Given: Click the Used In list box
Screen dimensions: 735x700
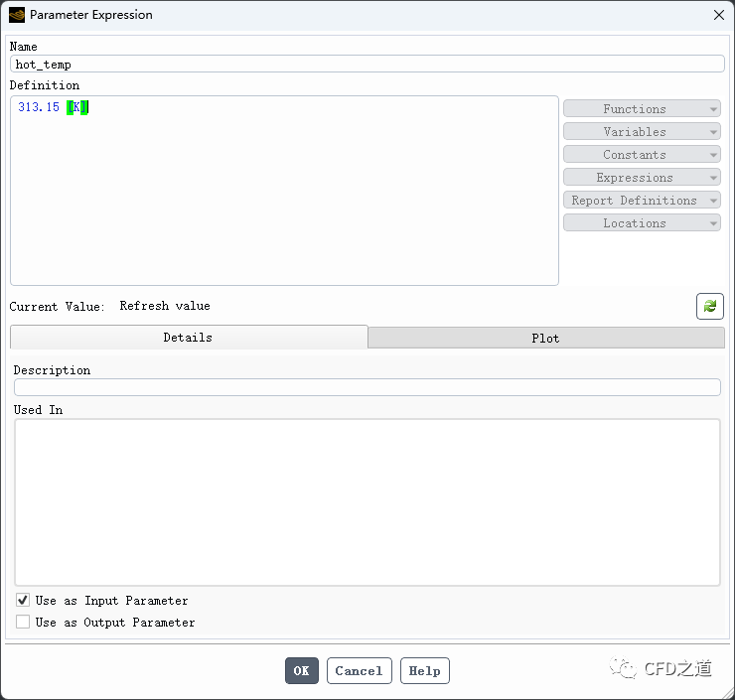Looking at the screenshot, I should pyautogui.click(x=367, y=502).
